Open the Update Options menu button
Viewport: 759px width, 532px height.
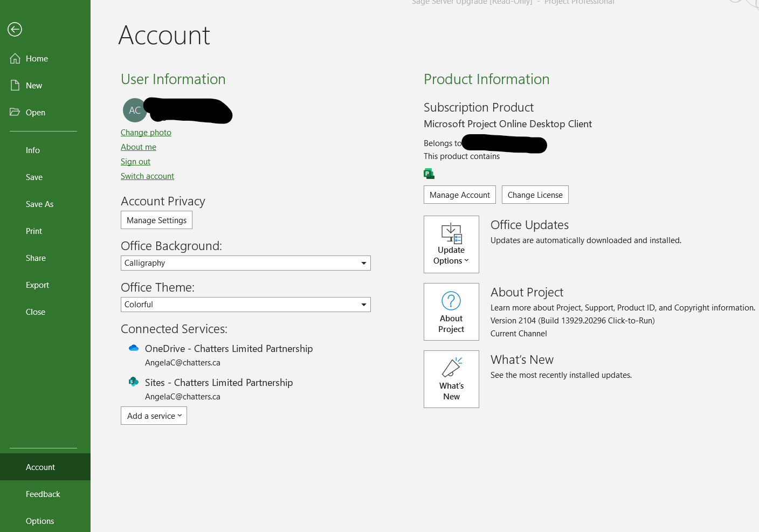tap(451, 244)
